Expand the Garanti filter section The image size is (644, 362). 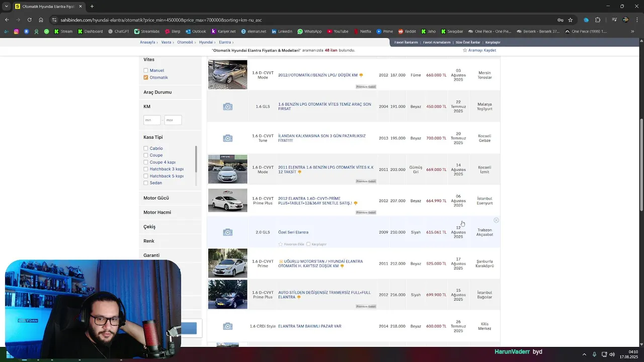click(151, 255)
